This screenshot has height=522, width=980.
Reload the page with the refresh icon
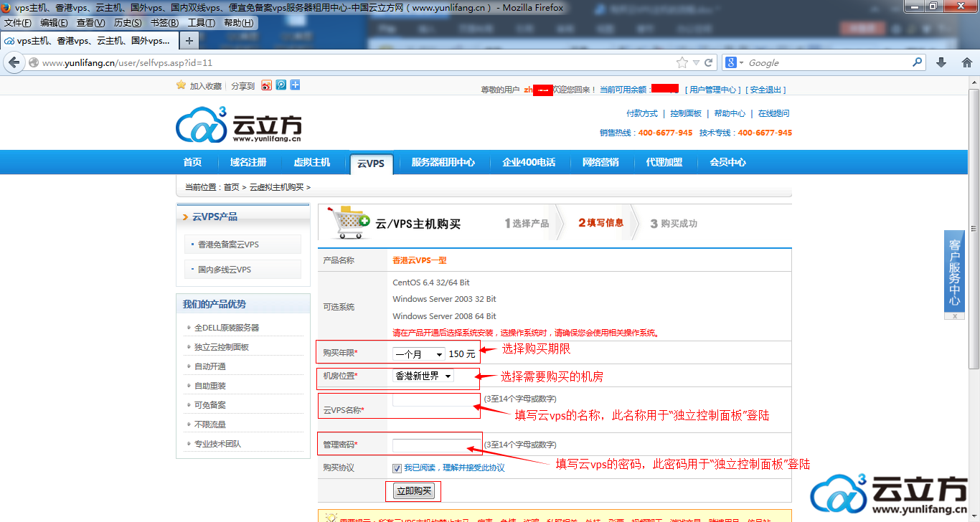click(x=708, y=62)
